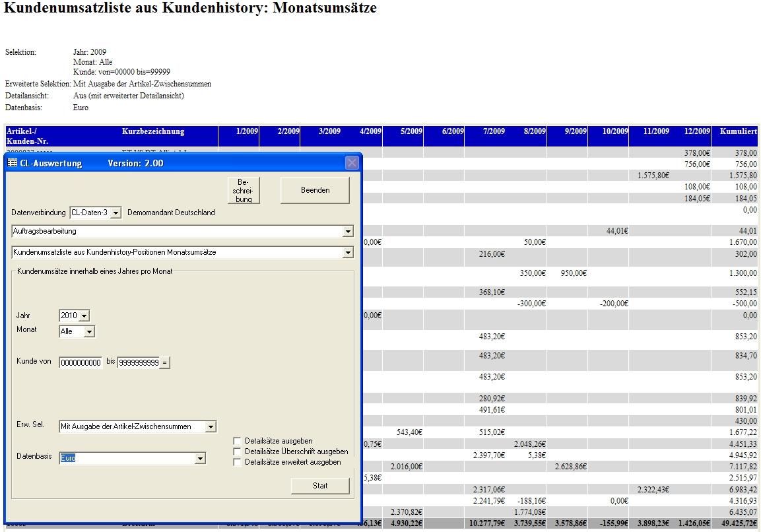This screenshot has height=532, width=761.
Task: Open the Erw. Sel. dropdown
Action: pos(211,426)
